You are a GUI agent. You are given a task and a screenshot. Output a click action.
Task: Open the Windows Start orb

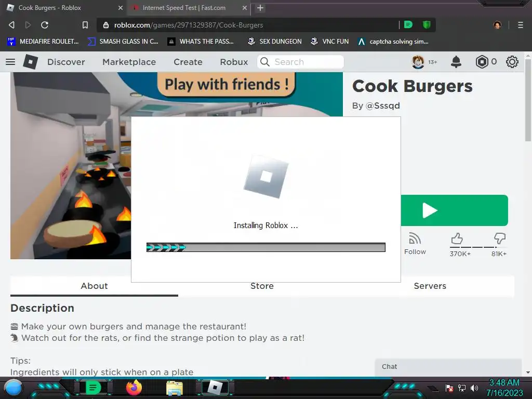[x=14, y=388]
